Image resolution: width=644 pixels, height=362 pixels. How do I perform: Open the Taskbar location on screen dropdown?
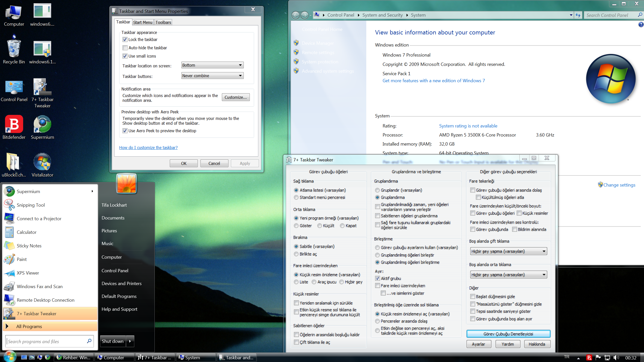pos(212,65)
